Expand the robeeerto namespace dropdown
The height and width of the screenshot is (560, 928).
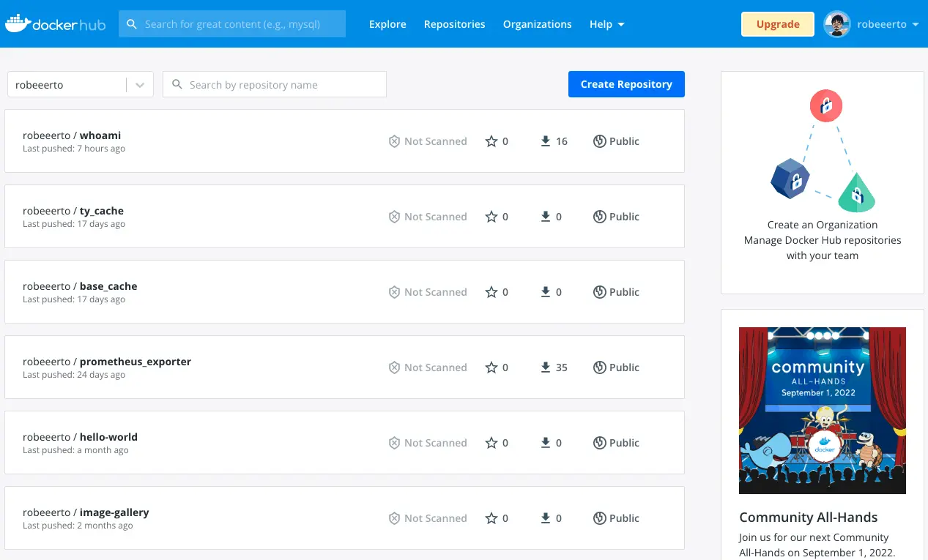[139, 85]
